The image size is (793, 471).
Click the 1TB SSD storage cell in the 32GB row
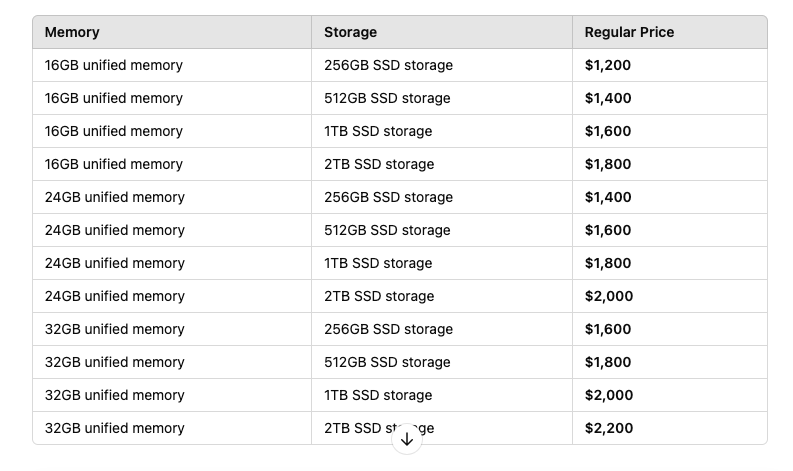(x=378, y=395)
